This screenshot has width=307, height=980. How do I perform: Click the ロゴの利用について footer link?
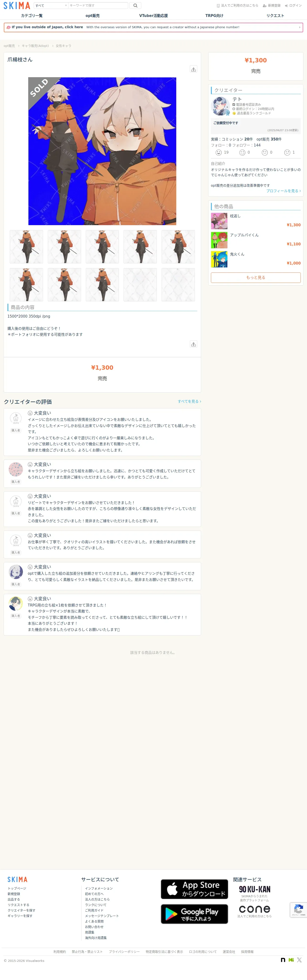pyautogui.click(x=203, y=952)
